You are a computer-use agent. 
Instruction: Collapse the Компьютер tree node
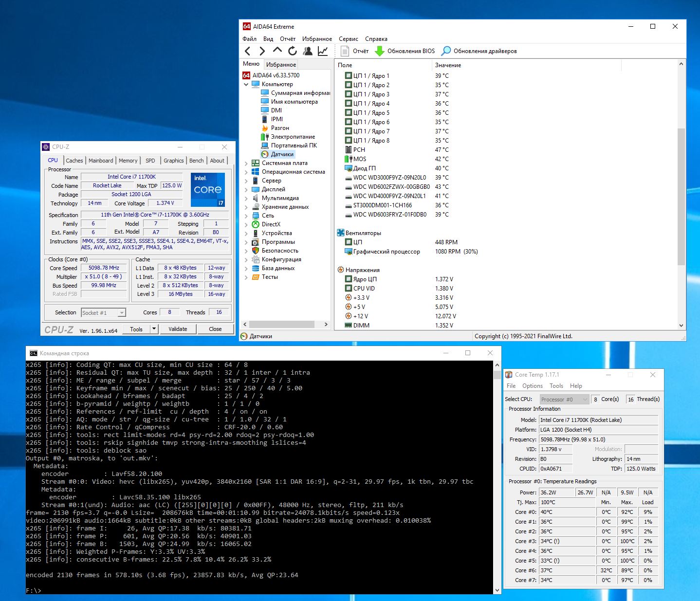tap(246, 85)
